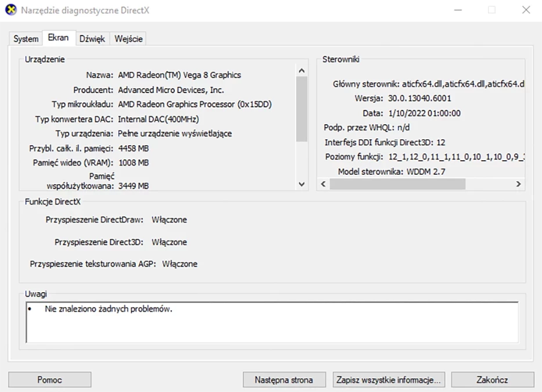Click the driver date 1/10/2022 01:00:00
542x392 pixels.
[425, 113]
